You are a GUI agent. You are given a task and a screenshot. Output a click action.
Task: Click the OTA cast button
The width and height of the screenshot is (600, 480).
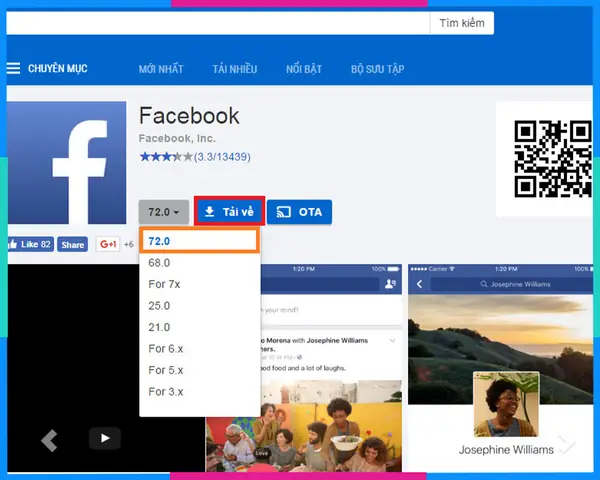coord(299,212)
